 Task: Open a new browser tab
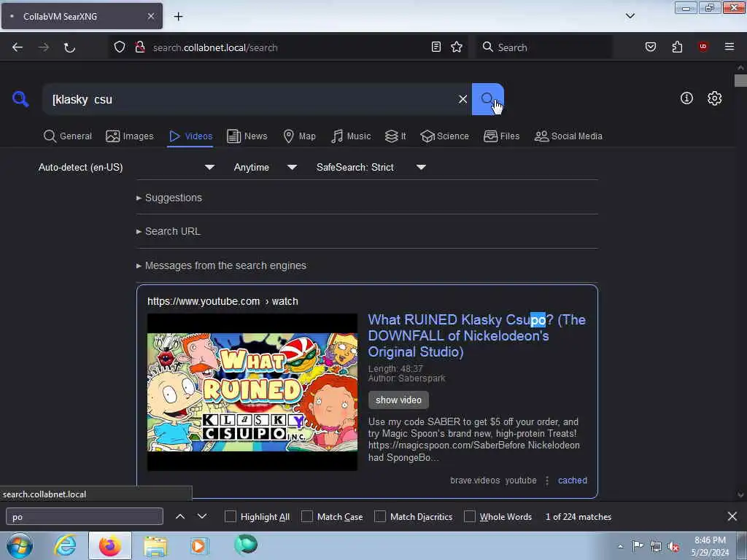coord(178,16)
